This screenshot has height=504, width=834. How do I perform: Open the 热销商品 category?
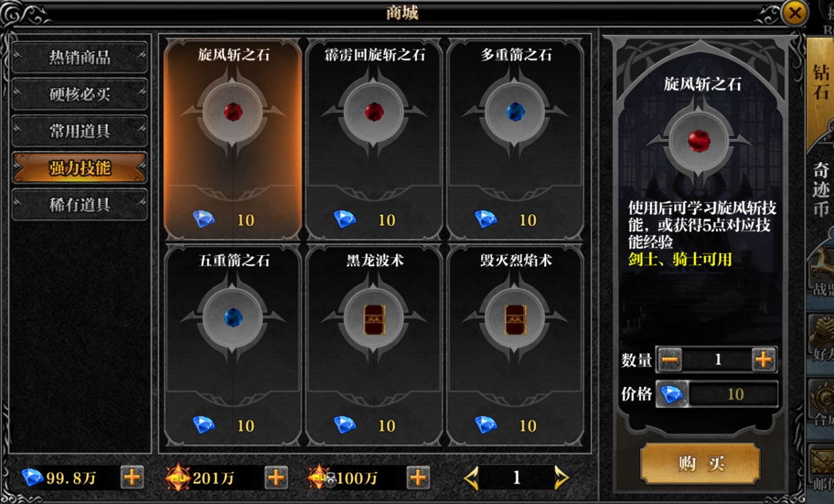pyautogui.click(x=80, y=57)
